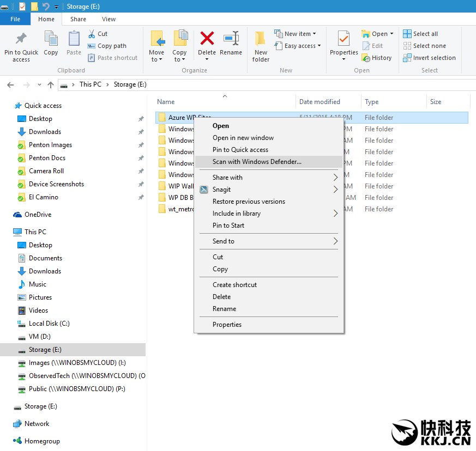Sort by Size column header

(436, 102)
